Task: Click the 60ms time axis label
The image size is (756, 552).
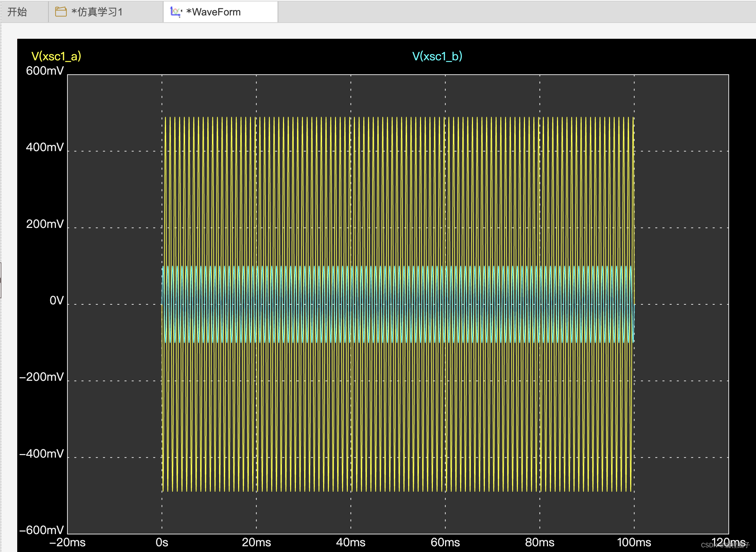Action: click(445, 542)
